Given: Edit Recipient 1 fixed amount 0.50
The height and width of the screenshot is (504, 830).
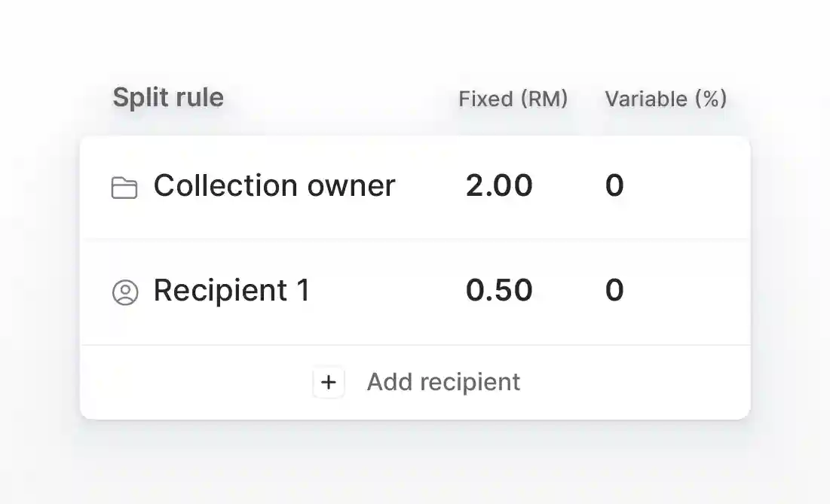Looking at the screenshot, I should (x=499, y=290).
